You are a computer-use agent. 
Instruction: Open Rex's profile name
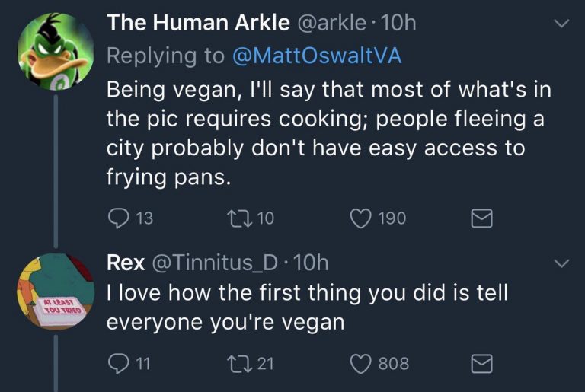[x=126, y=263]
